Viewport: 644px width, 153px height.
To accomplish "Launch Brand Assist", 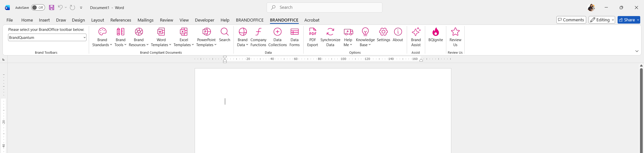I will [416, 37].
